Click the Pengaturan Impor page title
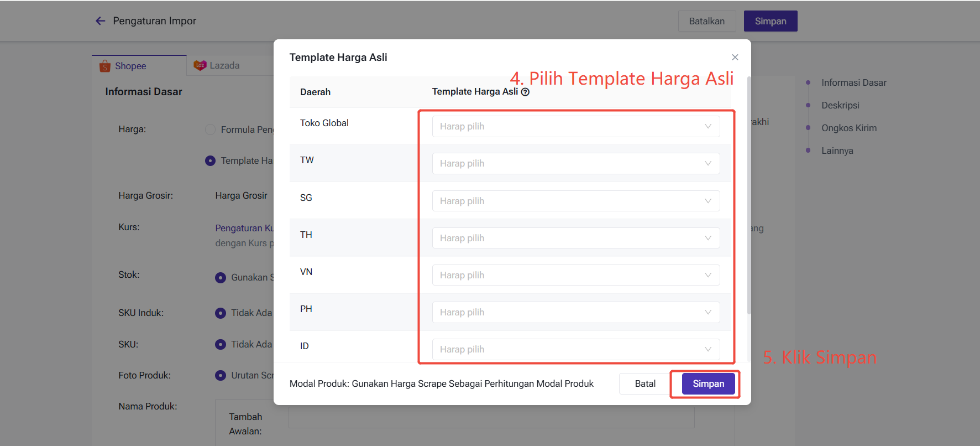This screenshot has height=446, width=980. (x=155, y=21)
